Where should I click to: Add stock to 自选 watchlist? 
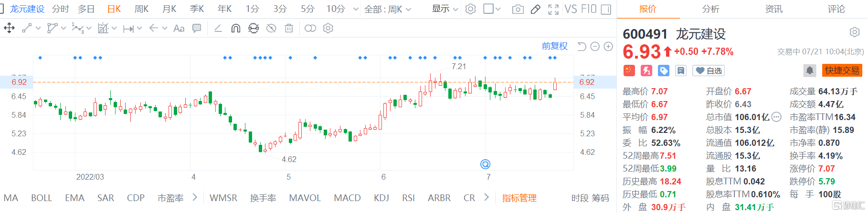tap(709, 71)
